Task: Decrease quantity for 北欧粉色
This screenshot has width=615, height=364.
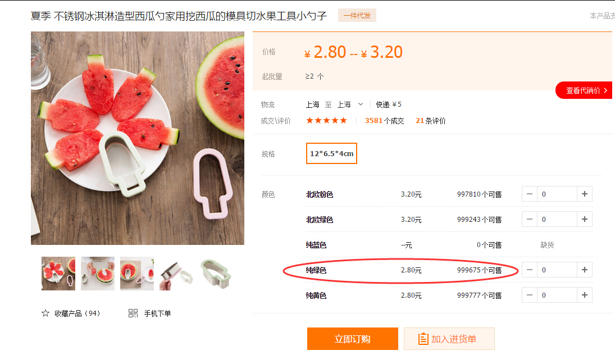Action: (530, 194)
